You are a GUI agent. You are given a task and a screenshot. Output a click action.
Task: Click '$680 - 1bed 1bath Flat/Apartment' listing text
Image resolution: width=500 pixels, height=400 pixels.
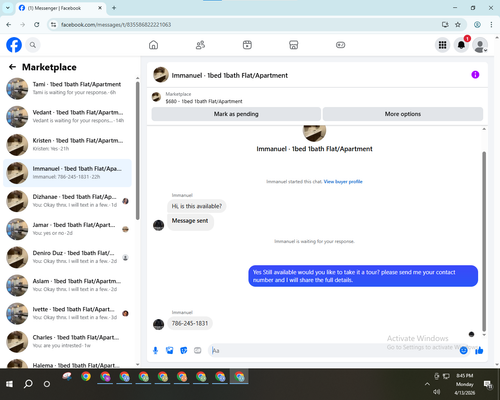(204, 101)
